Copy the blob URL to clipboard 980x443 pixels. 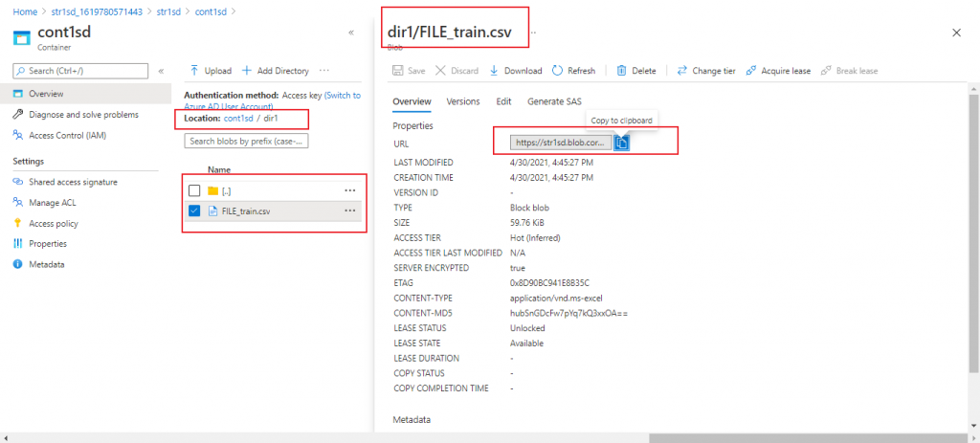621,144
